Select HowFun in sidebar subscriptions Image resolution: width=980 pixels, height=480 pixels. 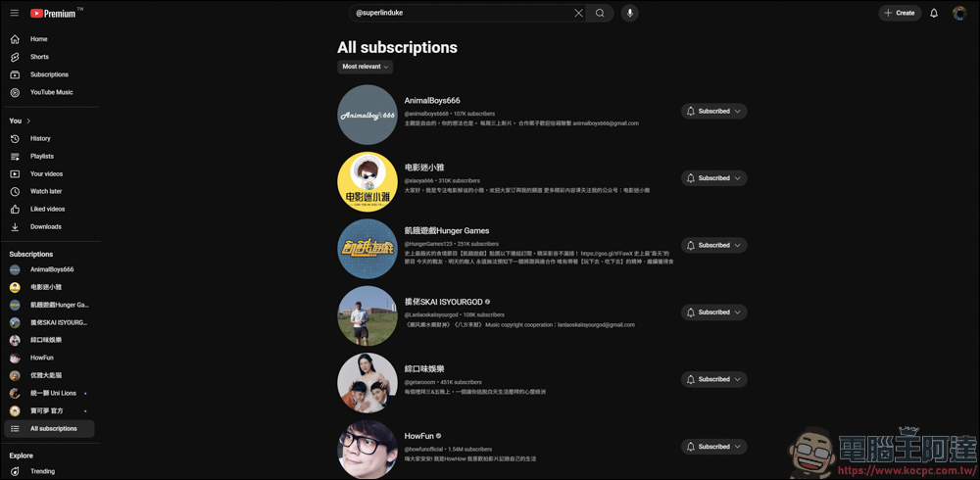(49, 358)
